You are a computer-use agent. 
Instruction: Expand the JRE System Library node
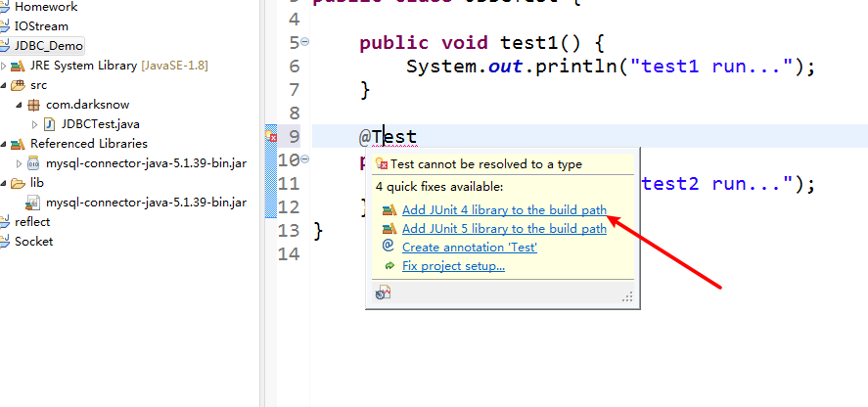pos(4,66)
